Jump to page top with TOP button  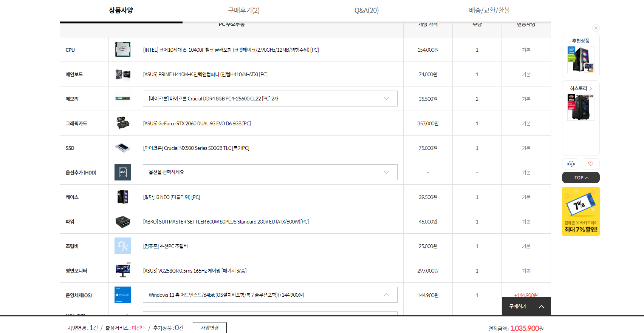[x=581, y=177]
